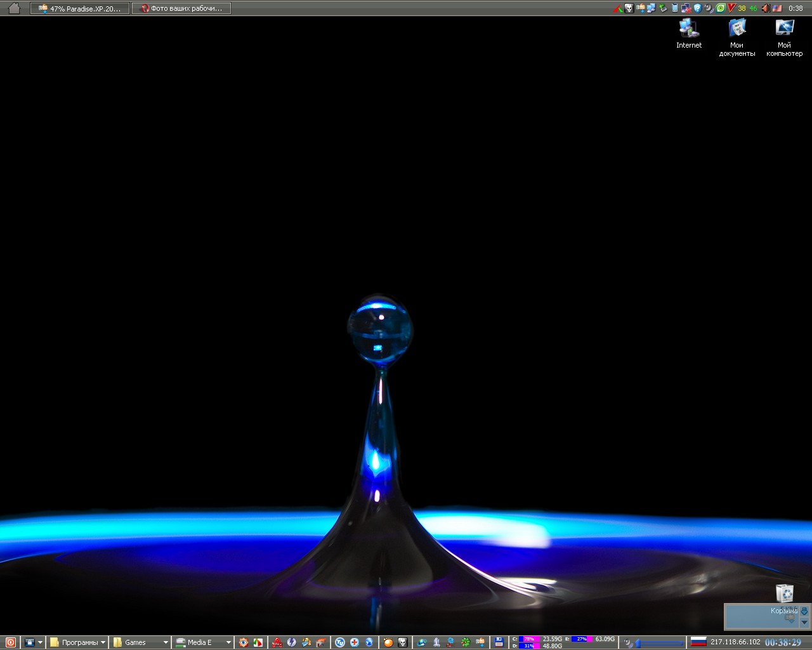The image size is (812, 650).
Task: Click the green 46 temperature reading
Action: click(753, 8)
